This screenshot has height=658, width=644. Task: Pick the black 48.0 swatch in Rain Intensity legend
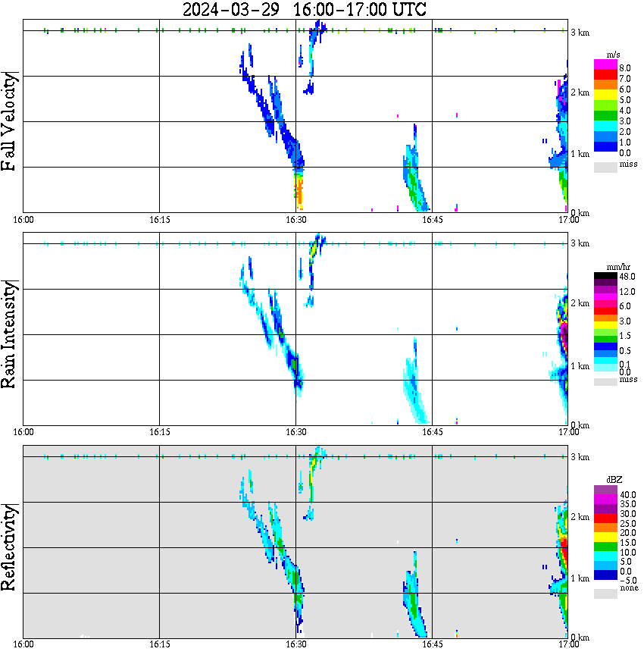(x=605, y=276)
